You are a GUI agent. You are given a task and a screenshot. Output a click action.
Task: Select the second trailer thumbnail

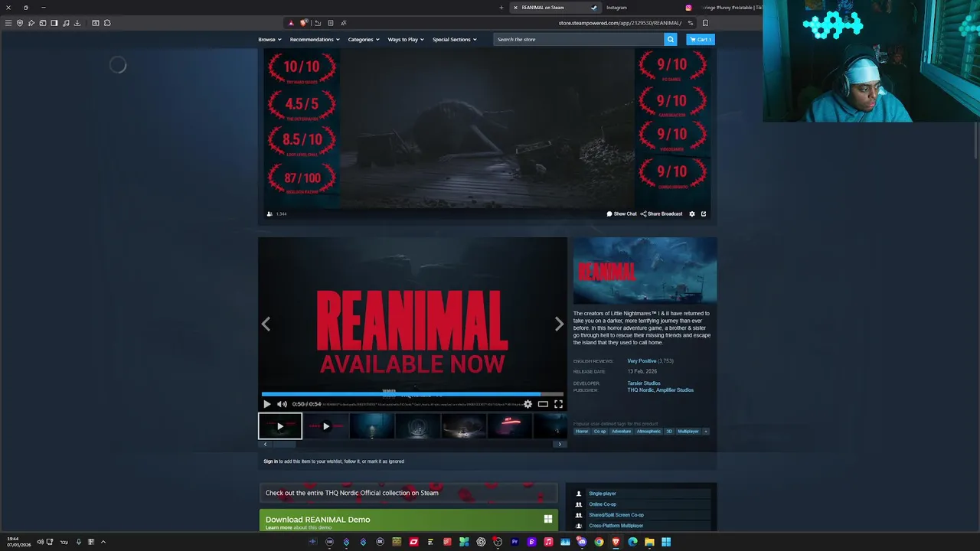click(326, 426)
